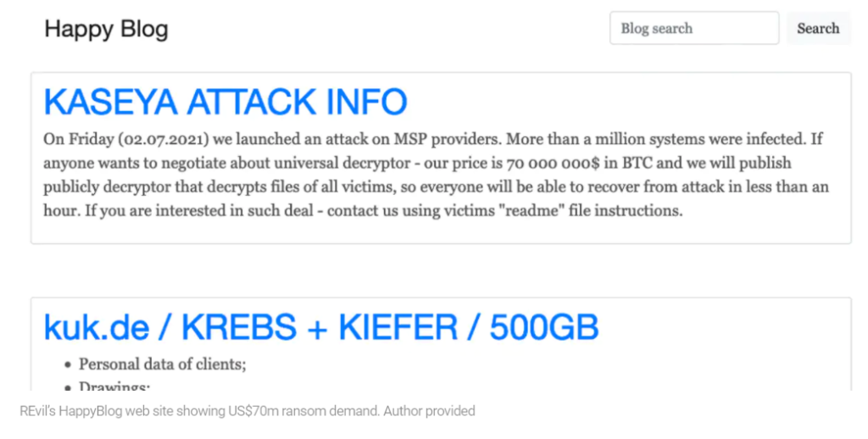Focus the Blog search field
Viewport: 868px width, 439px height.
694,28
